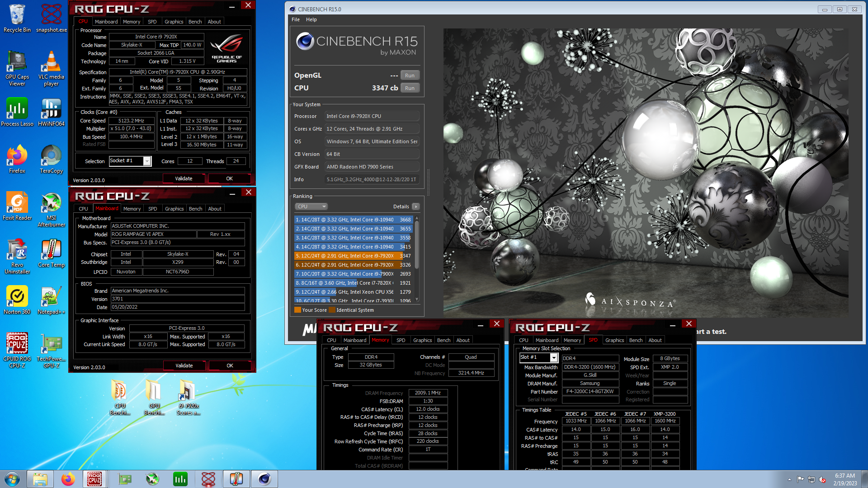Viewport: 868px width, 488px height.
Task: Select Mainboard tab in SPD CPU-Z window
Action: point(547,340)
